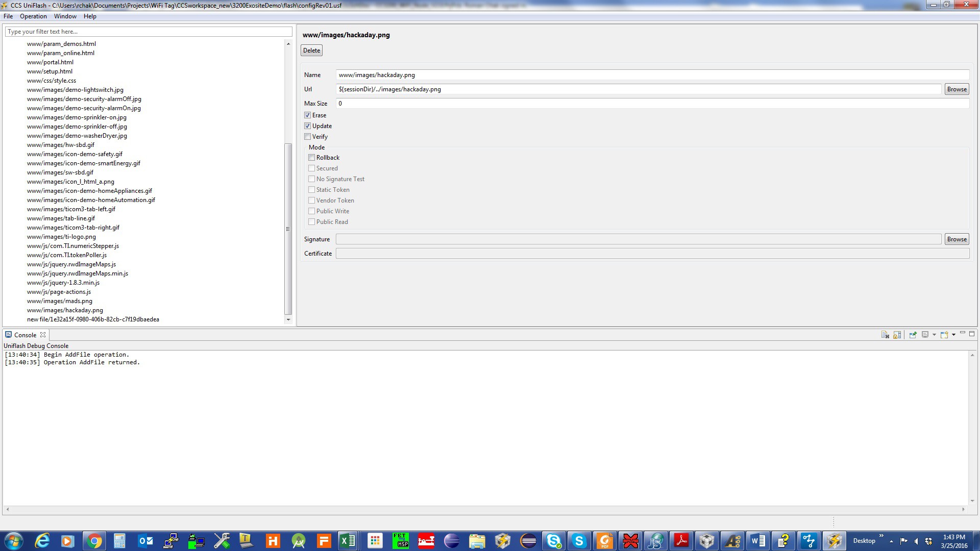Enable the Verify checkbox

click(307, 137)
